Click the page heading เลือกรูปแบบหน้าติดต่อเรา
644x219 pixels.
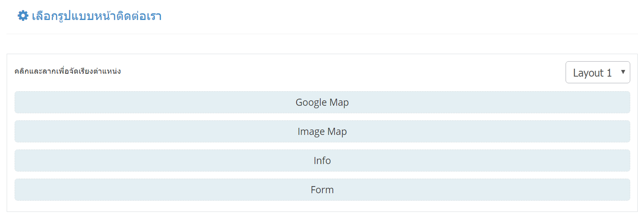pos(96,16)
